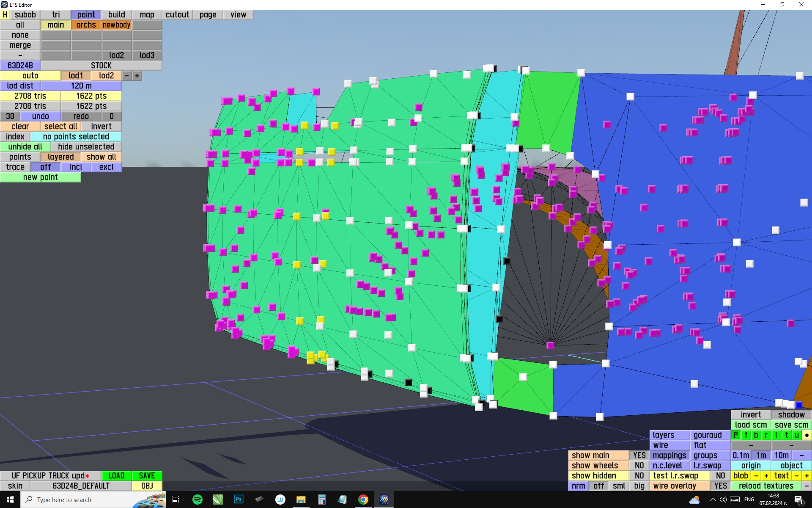Viewport: 812px width, 508px height.
Task: Toggle show wheels NO setting
Action: coord(639,465)
